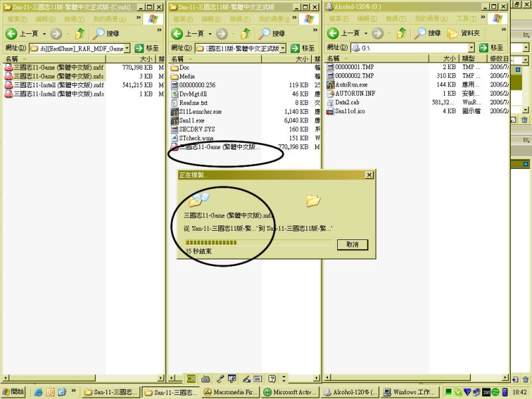Click 移至 Go button in middle window
The width and height of the screenshot is (532, 399).
(x=303, y=48)
